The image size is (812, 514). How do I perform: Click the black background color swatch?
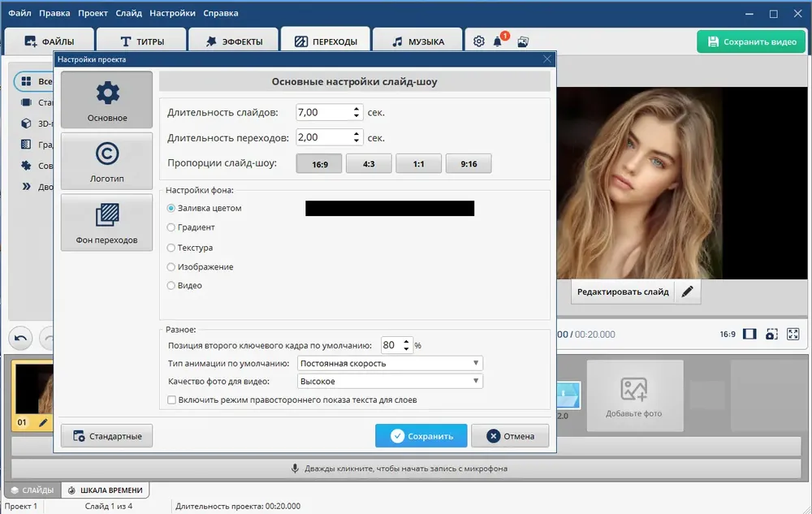click(x=390, y=208)
